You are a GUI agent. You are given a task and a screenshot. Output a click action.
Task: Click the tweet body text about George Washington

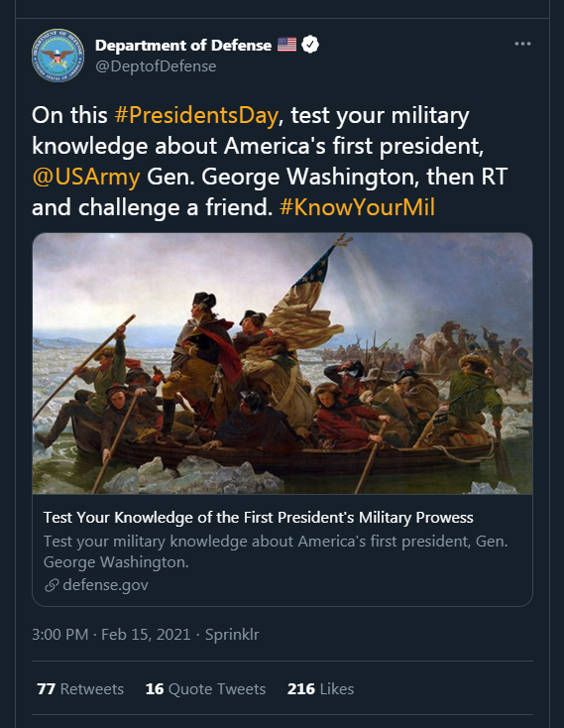(x=270, y=161)
